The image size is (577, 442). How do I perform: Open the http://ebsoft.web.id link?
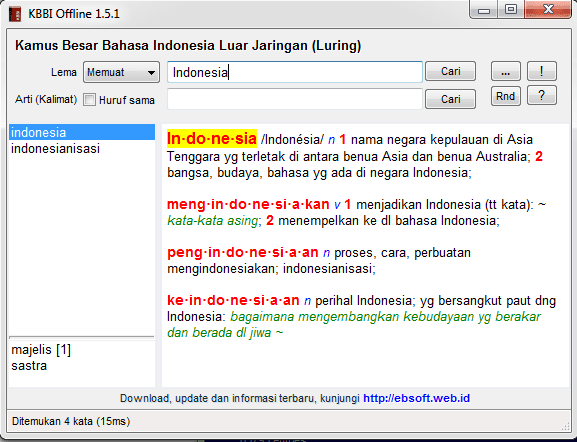416,398
